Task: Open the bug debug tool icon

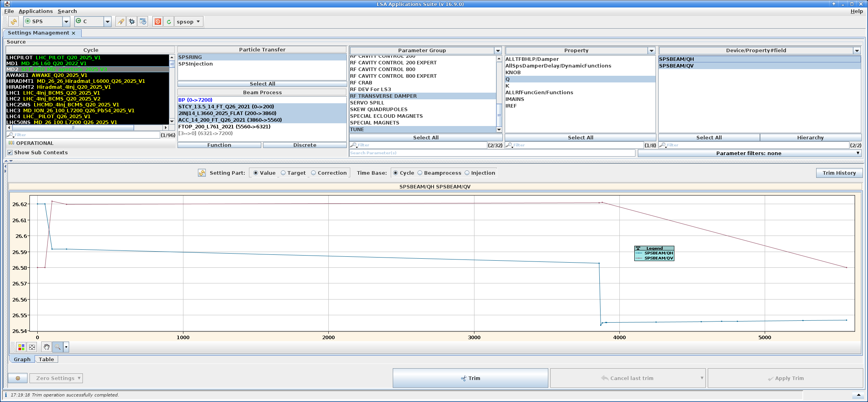Action: 132,22
